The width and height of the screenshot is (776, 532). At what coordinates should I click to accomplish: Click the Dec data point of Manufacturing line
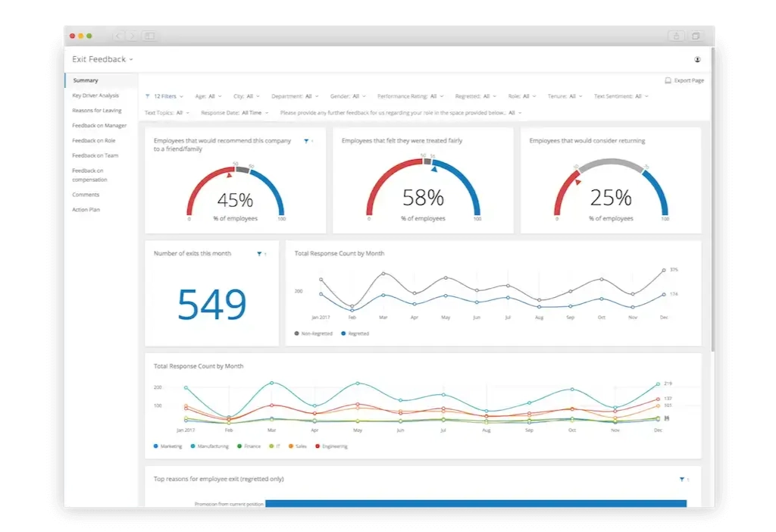point(658,384)
